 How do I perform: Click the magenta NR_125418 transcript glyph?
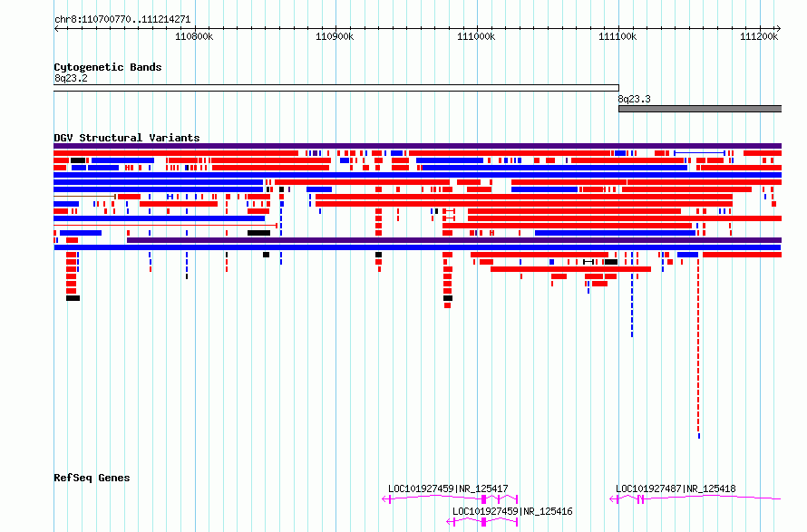coord(695,499)
